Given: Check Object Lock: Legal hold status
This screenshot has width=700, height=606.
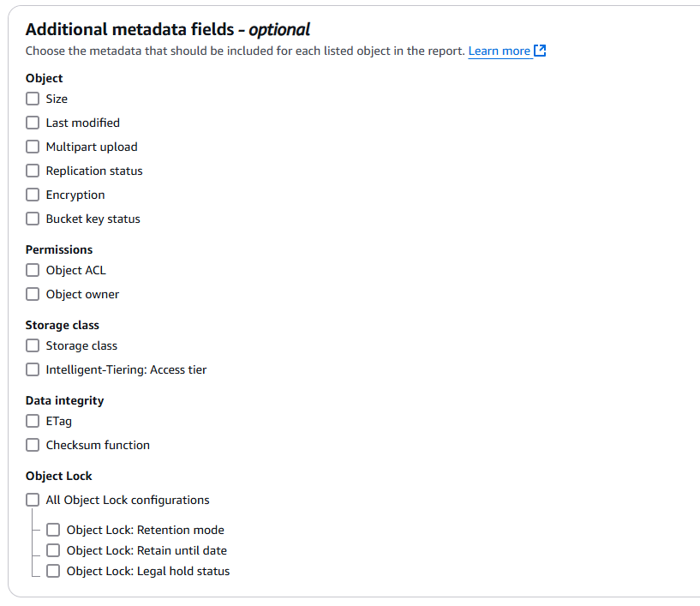Looking at the screenshot, I should click(53, 571).
